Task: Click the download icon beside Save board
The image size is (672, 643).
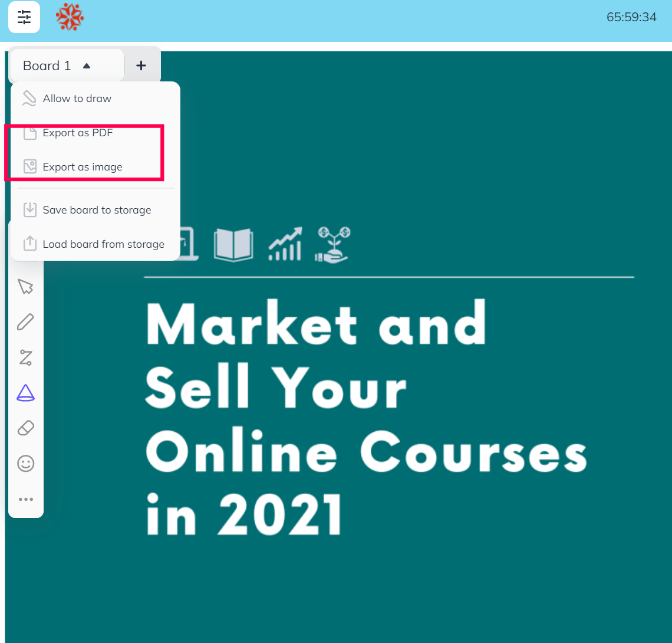Action: [29, 210]
